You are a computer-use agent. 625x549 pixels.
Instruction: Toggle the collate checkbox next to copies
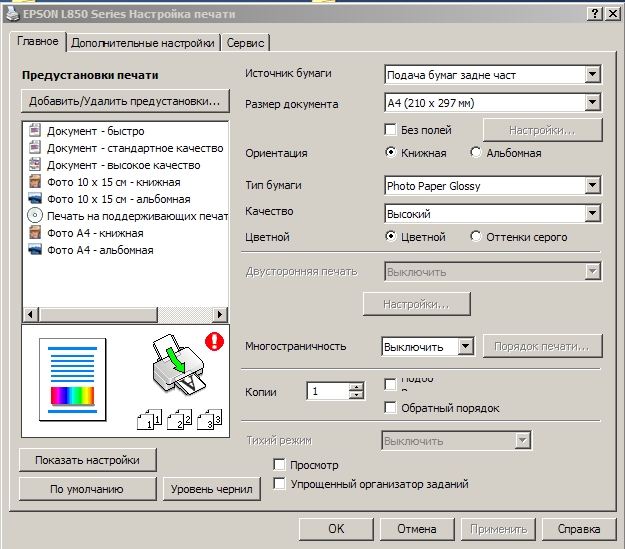coord(391,384)
